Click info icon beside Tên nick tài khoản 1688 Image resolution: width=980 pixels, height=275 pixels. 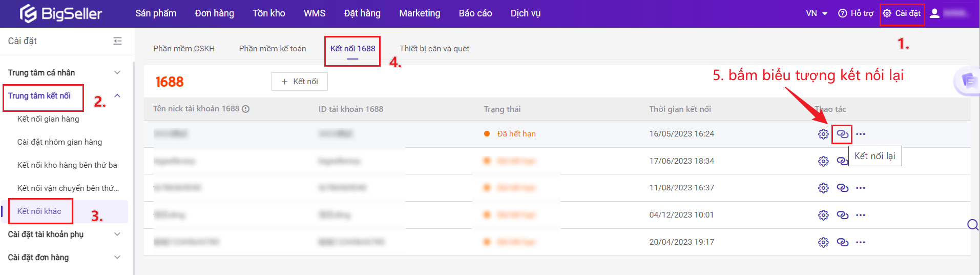click(x=246, y=109)
